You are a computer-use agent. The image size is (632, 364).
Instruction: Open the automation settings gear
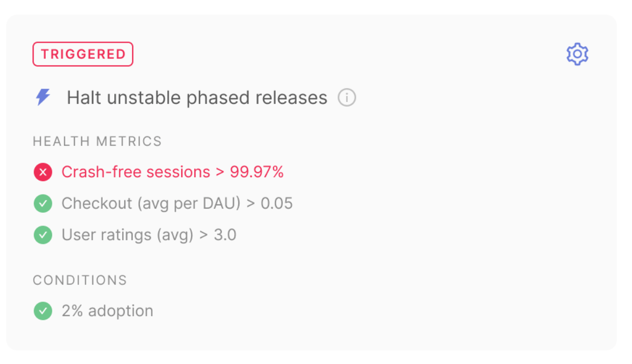[x=577, y=54]
